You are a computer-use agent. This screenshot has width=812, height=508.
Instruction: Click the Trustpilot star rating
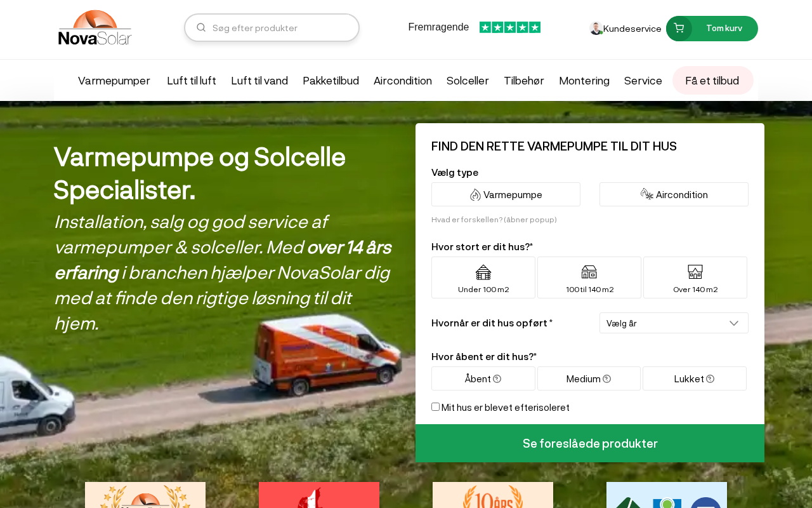coord(510,27)
